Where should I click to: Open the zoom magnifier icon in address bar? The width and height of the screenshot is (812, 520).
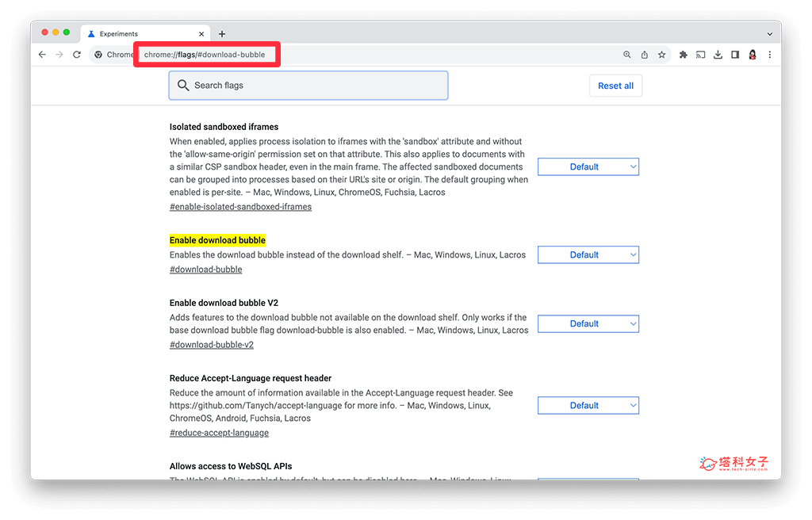coord(626,55)
